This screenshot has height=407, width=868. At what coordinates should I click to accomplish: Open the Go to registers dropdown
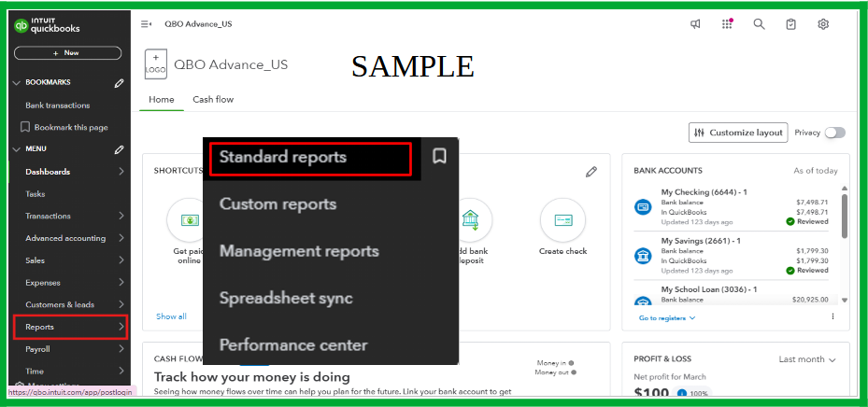667,318
